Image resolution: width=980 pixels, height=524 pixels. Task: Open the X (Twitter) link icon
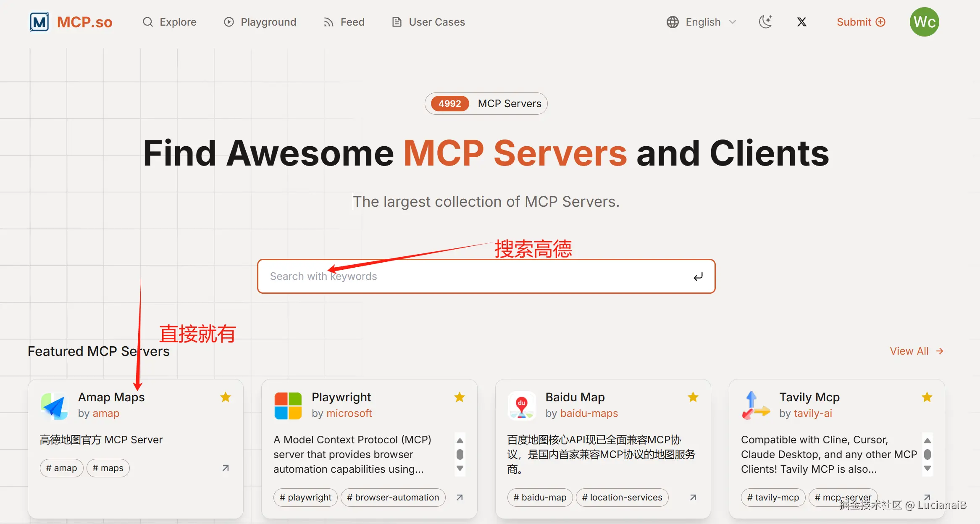[x=801, y=22]
